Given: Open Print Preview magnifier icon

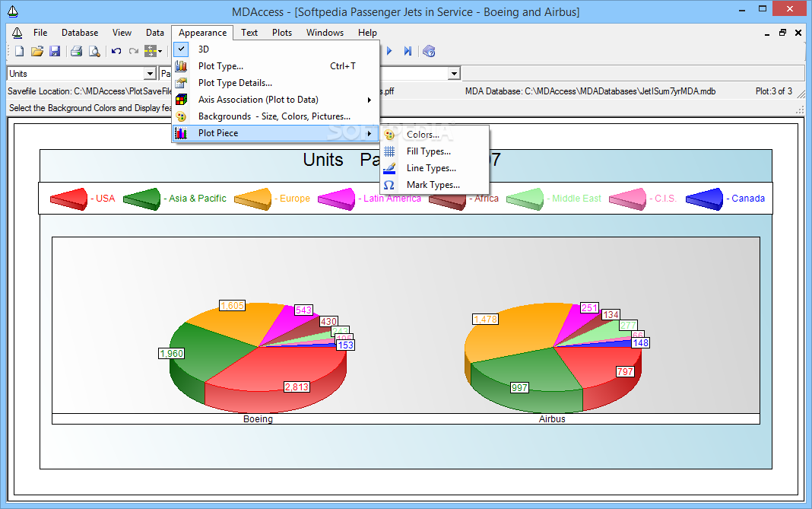Looking at the screenshot, I should click(94, 51).
